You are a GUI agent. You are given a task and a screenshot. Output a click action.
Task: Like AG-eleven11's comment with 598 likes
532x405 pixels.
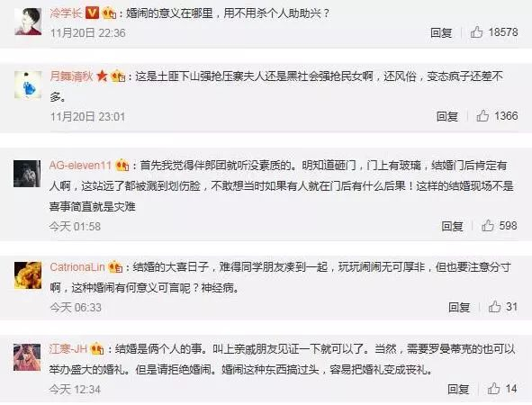point(488,226)
